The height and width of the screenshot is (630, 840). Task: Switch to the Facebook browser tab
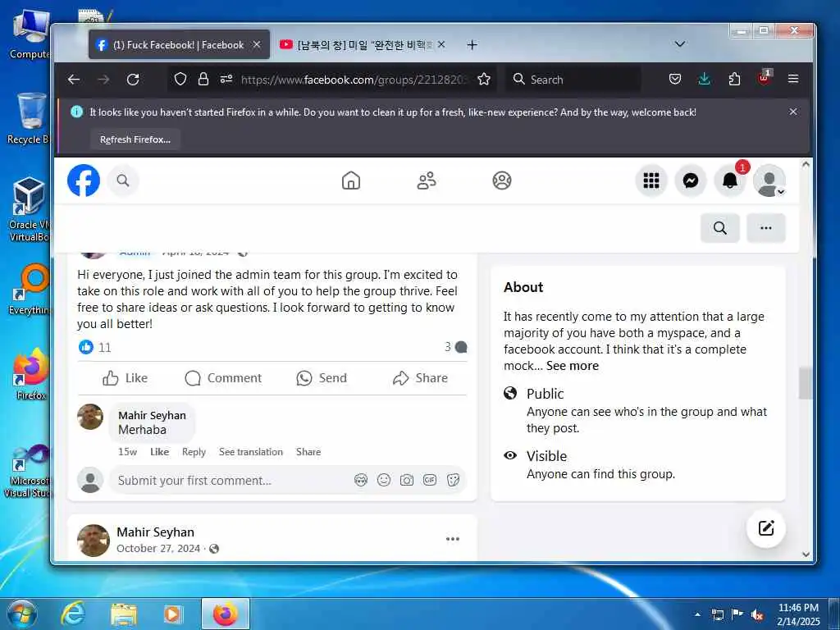pyautogui.click(x=179, y=45)
